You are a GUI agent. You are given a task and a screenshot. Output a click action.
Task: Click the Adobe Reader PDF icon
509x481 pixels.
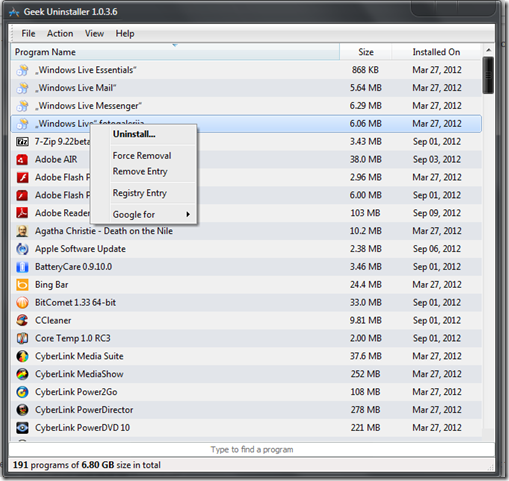pos(22,213)
